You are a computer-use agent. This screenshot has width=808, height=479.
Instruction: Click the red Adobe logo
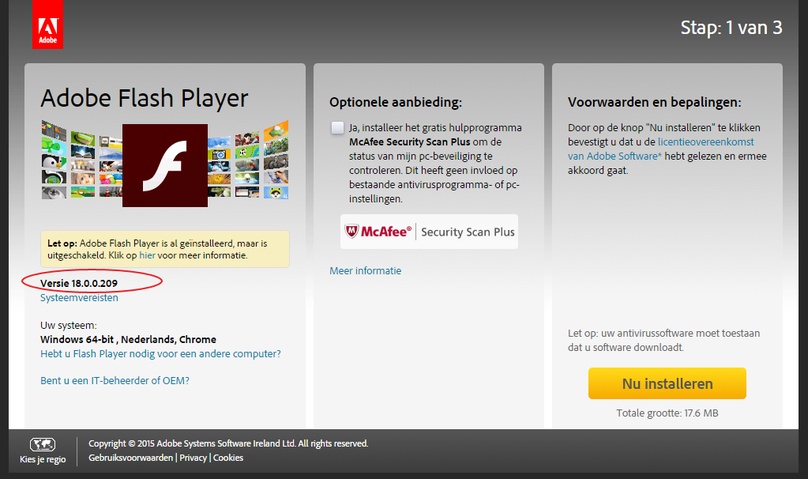(x=47, y=25)
